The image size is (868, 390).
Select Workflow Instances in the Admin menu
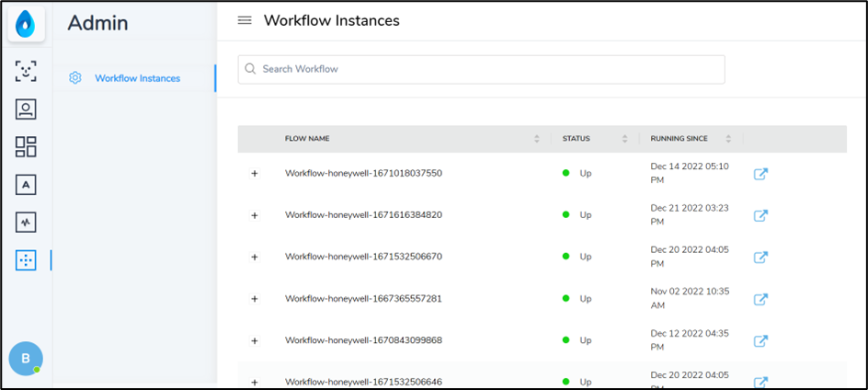click(137, 78)
